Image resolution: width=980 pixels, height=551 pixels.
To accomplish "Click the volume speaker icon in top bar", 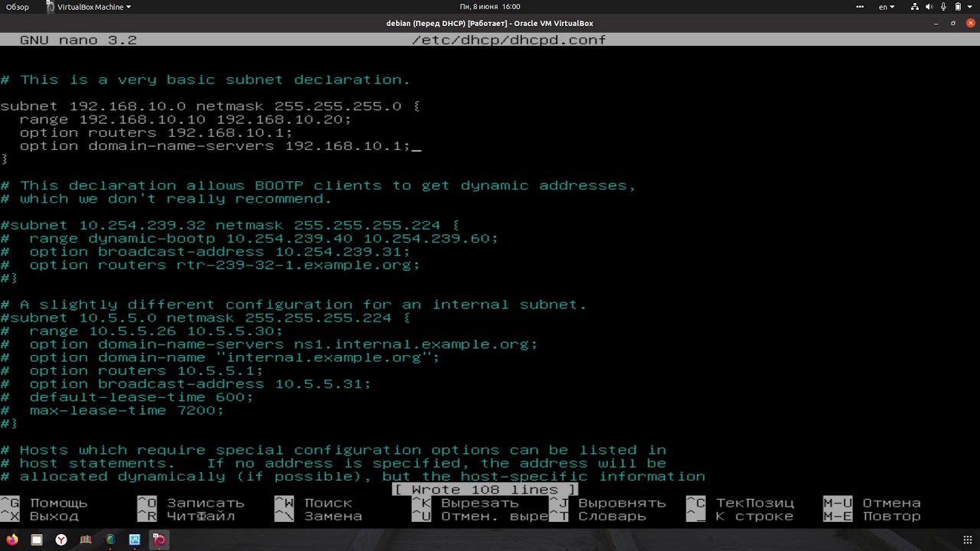I will pos(929,7).
